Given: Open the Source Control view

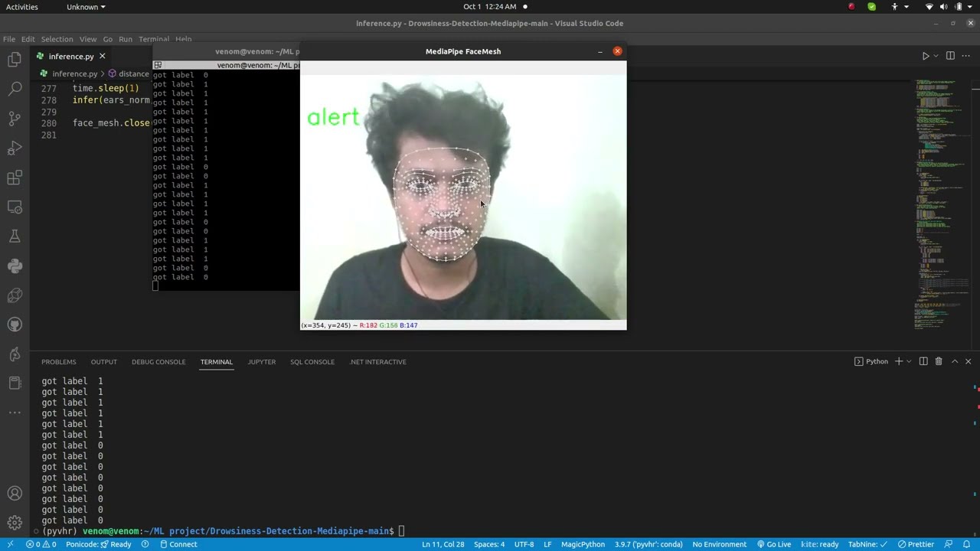Looking at the screenshot, I should (15, 119).
